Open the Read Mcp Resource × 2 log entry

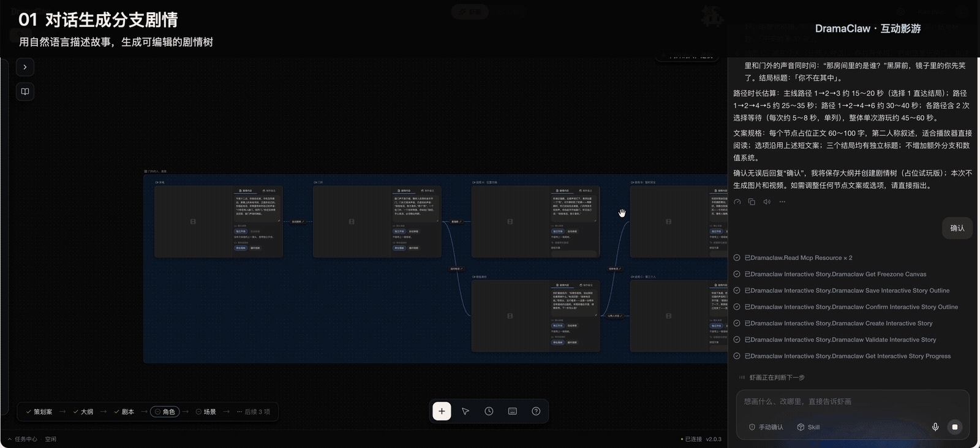(x=793, y=258)
